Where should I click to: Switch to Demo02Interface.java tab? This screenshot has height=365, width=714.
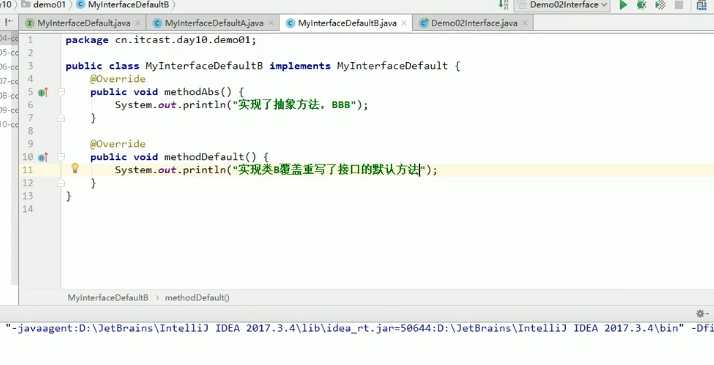pos(474,23)
